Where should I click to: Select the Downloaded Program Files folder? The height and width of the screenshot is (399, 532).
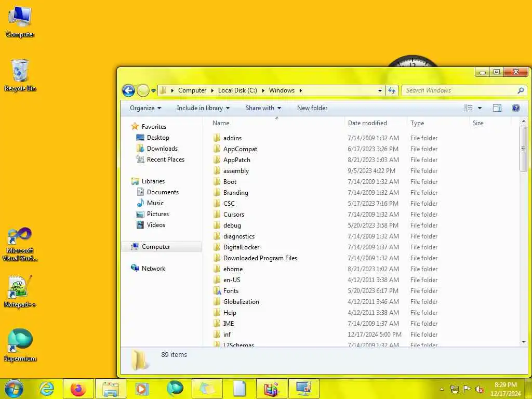click(260, 258)
